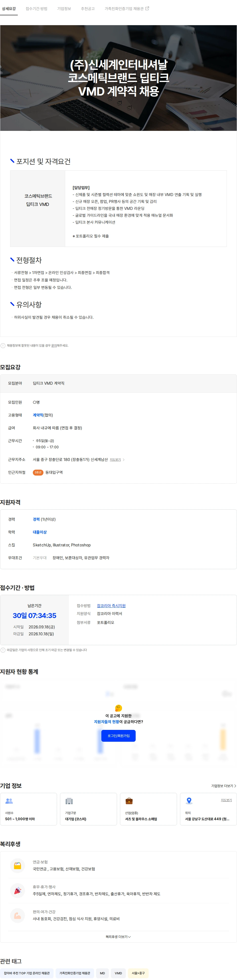Click the 편의·여가·건강 muscle icon
Image resolution: width=237 pixels, height=980 pixels.
coord(18,916)
